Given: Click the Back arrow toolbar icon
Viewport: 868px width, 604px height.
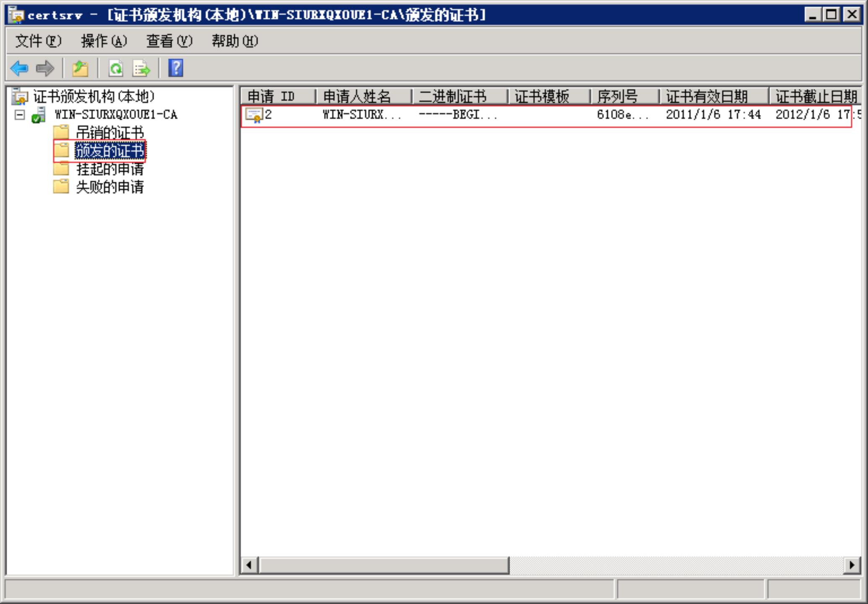Looking at the screenshot, I should click(x=19, y=68).
